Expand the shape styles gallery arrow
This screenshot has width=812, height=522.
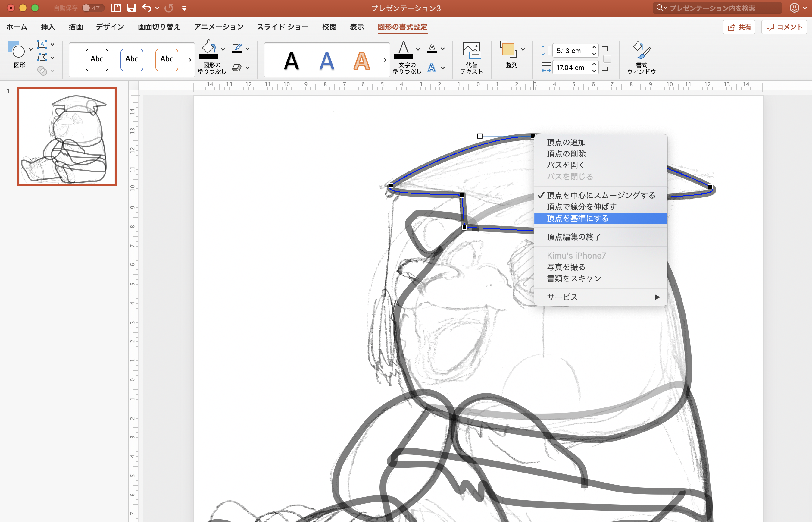coord(190,60)
